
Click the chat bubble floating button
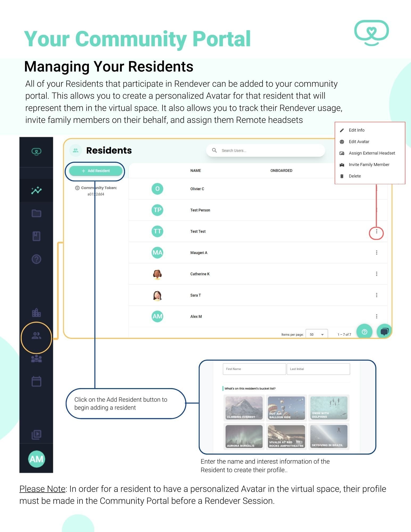coord(384,331)
